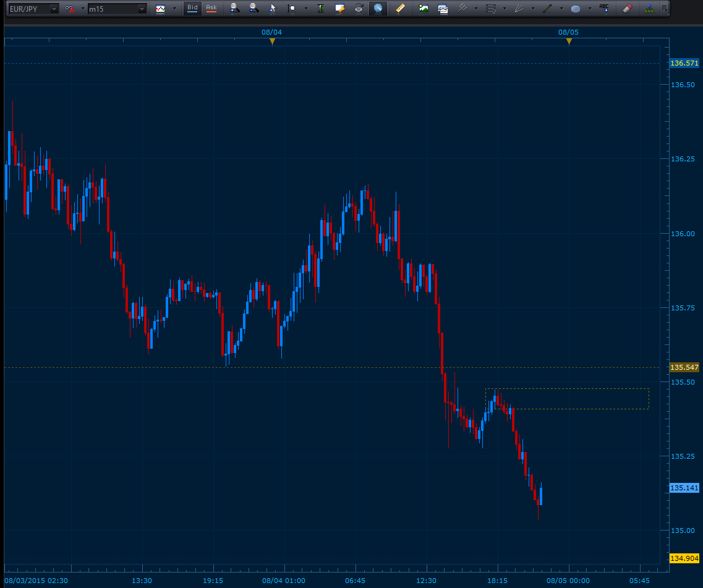This screenshot has height=588, width=703.
Task: Click the 135.547 price level label
Action: coord(684,367)
